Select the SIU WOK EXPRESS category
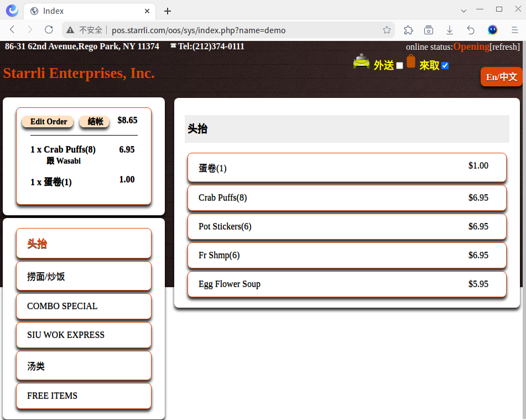Screen dimensions: 526x420 click(84, 335)
